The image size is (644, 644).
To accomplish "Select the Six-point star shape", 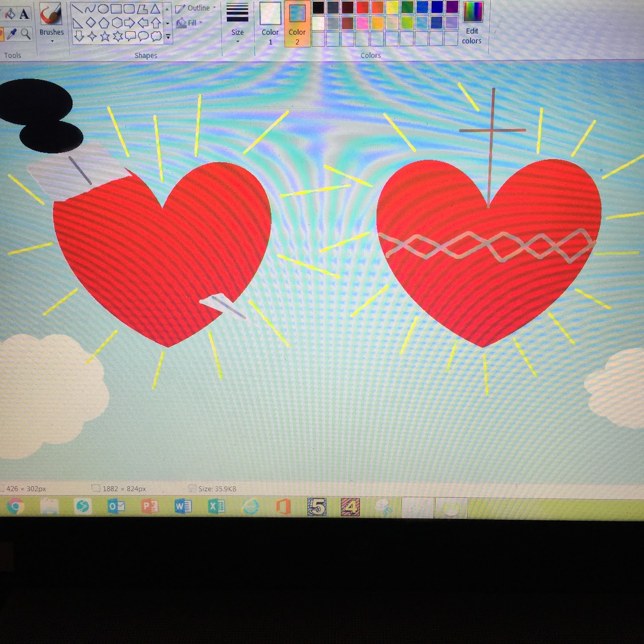I will pos(118,37).
